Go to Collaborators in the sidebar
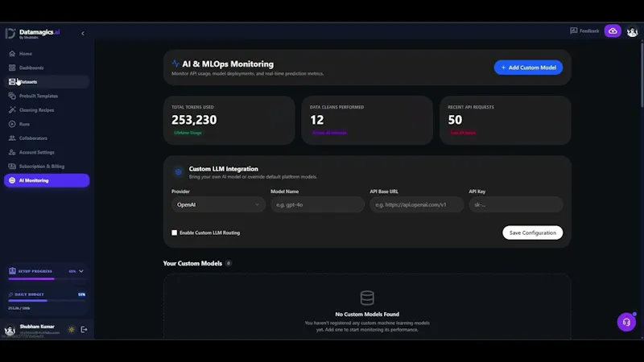The width and height of the screenshot is (644, 362). [47, 138]
